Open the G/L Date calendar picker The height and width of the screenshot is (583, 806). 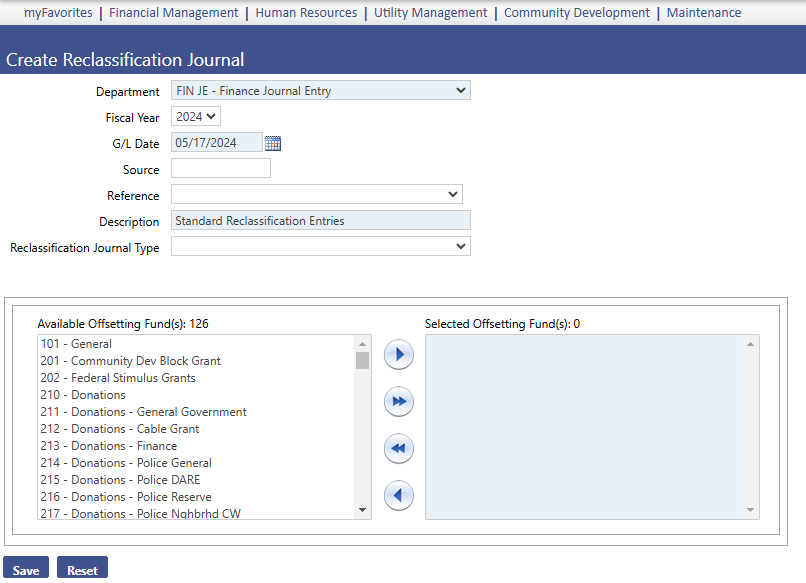(273, 143)
